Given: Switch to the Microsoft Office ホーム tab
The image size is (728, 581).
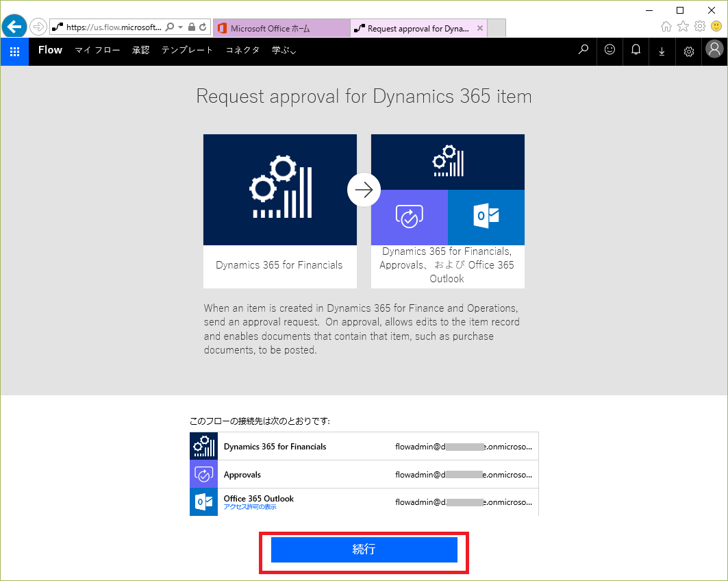Looking at the screenshot, I should click(281, 28).
